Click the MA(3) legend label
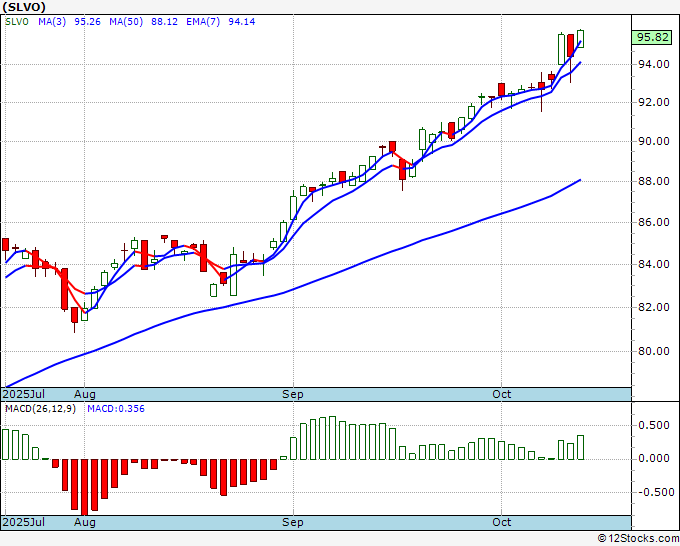680x546 pixels. [52, 22]
